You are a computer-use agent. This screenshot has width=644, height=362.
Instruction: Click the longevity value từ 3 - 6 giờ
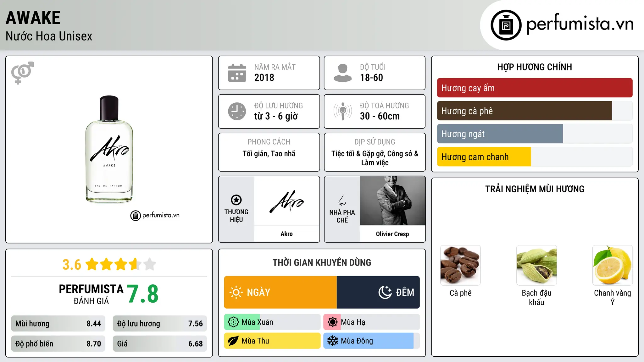276,116
